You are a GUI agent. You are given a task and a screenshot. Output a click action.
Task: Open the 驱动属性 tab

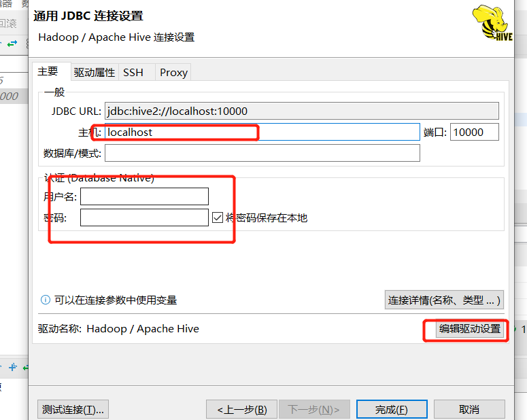(95, 72)
